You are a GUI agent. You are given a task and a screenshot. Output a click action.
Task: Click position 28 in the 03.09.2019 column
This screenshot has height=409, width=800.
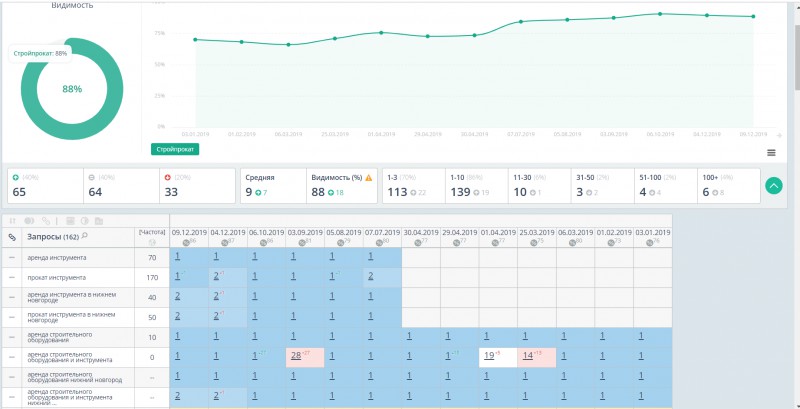click(x=296, y=356)
